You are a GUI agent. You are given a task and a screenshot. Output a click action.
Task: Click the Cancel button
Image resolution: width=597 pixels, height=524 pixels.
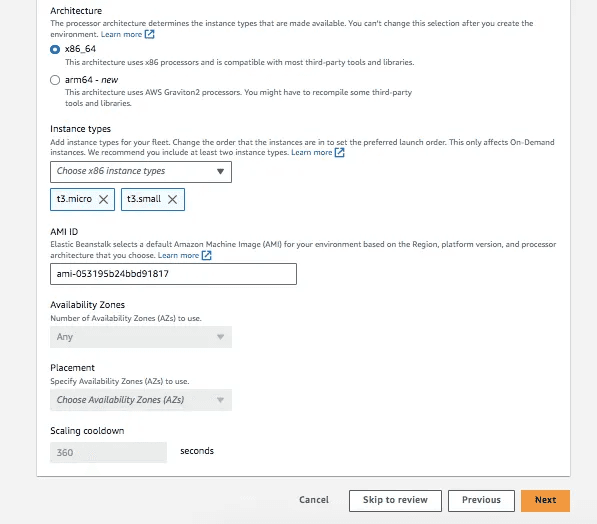(314, 500)
